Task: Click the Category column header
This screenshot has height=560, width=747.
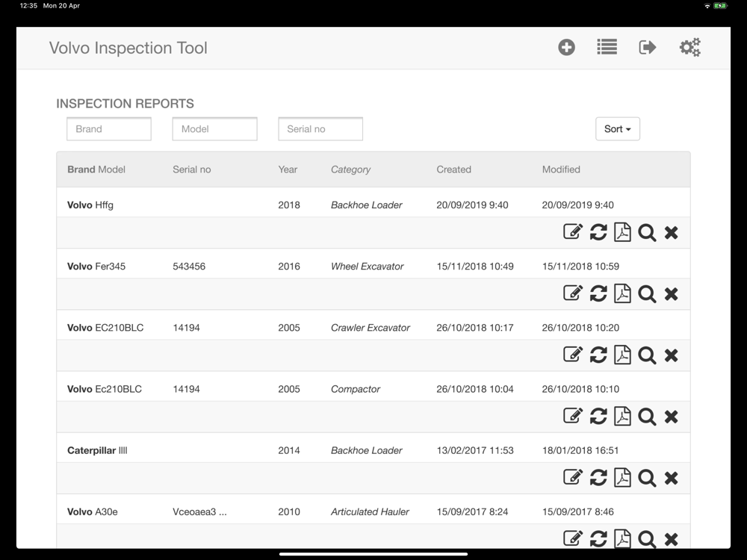Action: pos(350,169)
